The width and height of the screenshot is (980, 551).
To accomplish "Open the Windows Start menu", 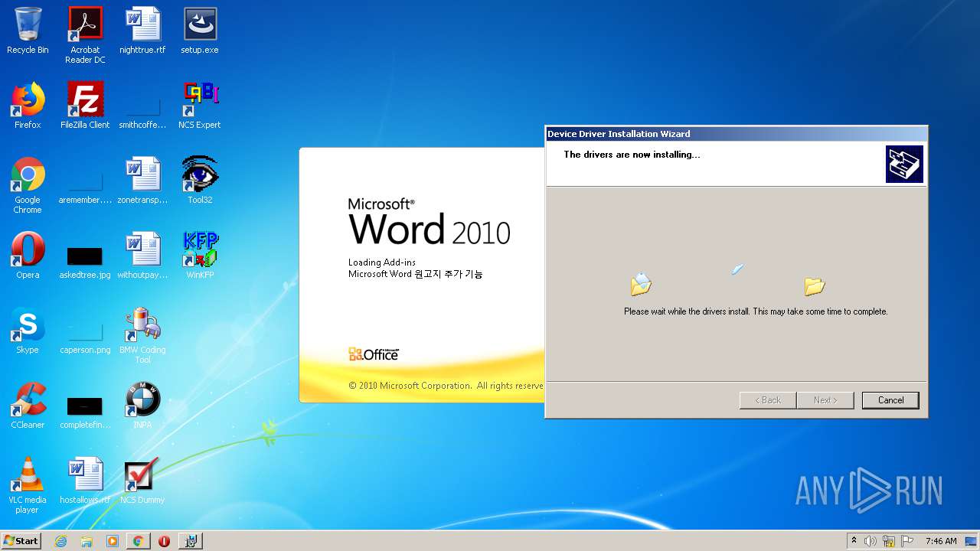I will point(21,540).
